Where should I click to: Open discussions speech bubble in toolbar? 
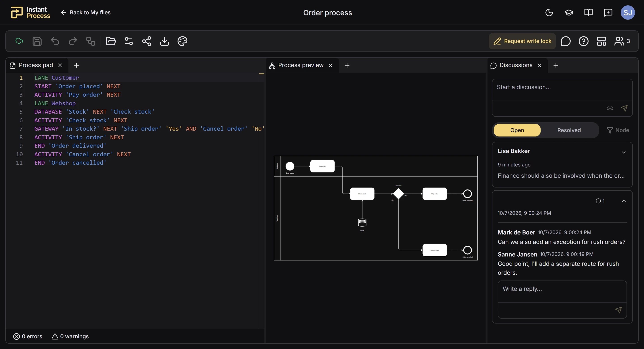point(566,41)
